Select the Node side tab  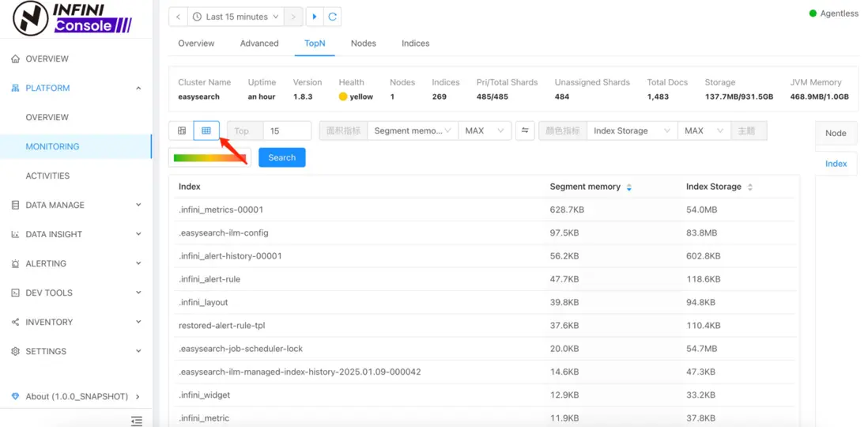836,133
